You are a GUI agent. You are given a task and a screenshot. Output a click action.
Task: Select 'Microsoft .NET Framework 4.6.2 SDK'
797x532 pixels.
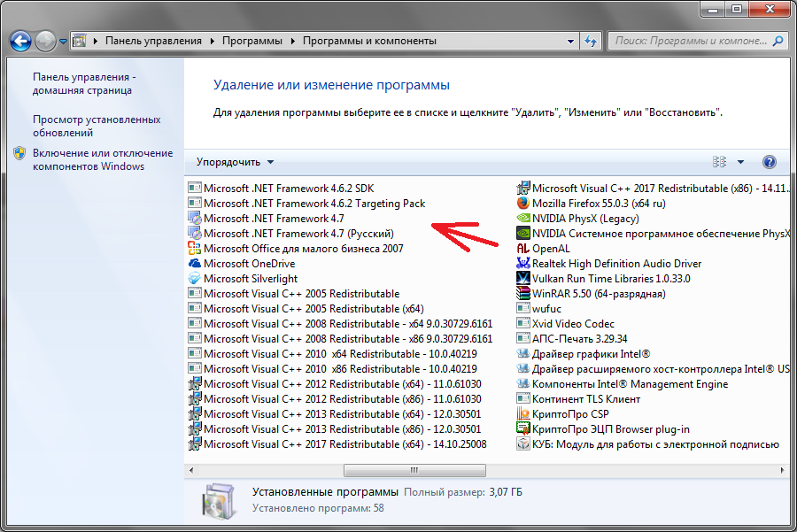click(281, 188)
